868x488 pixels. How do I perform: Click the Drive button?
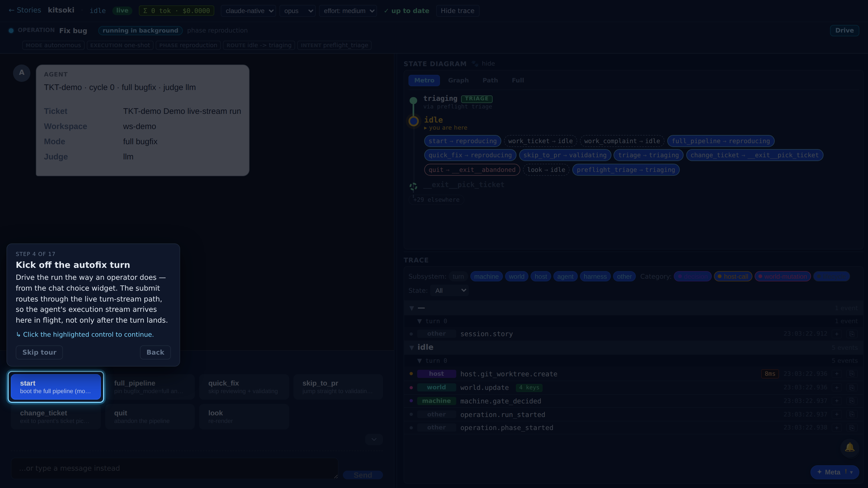(x=844, y=30)
